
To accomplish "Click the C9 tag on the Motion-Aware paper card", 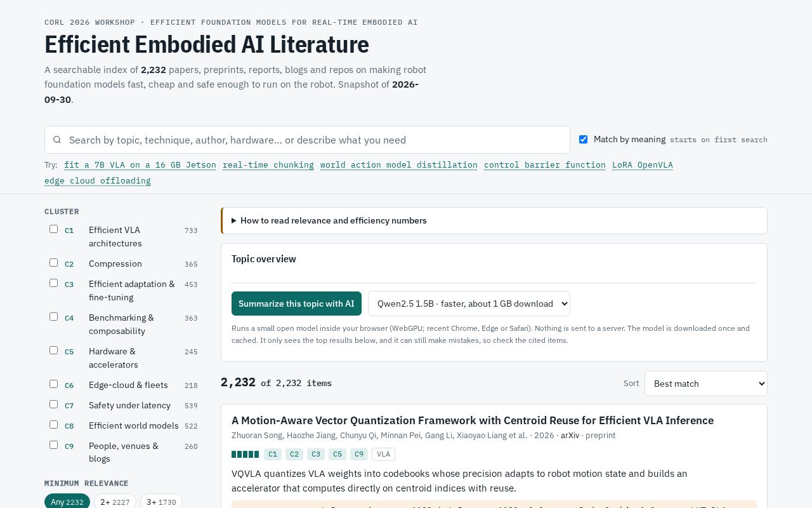I will tap(359, 454).
